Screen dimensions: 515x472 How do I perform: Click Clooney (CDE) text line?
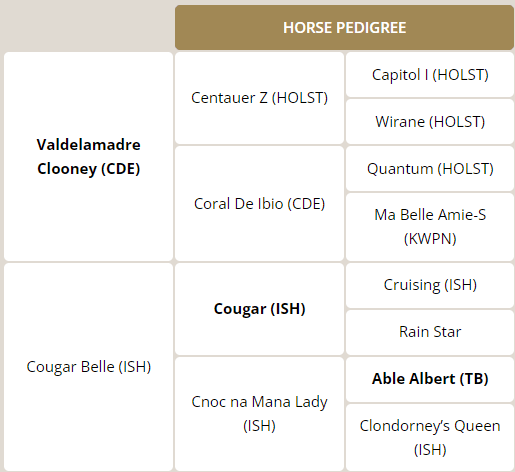point(89,169)
